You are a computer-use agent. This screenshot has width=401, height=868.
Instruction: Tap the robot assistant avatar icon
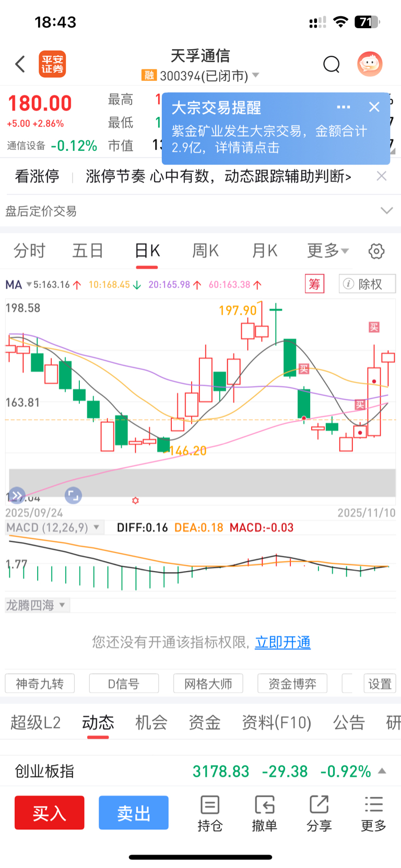(x=370, y=64)
